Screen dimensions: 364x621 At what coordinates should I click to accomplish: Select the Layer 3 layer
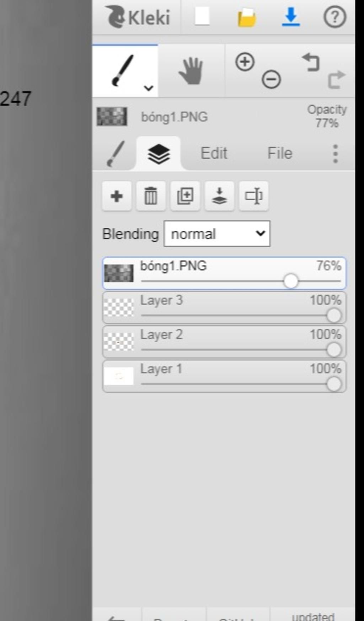click(x=224, y=308)
